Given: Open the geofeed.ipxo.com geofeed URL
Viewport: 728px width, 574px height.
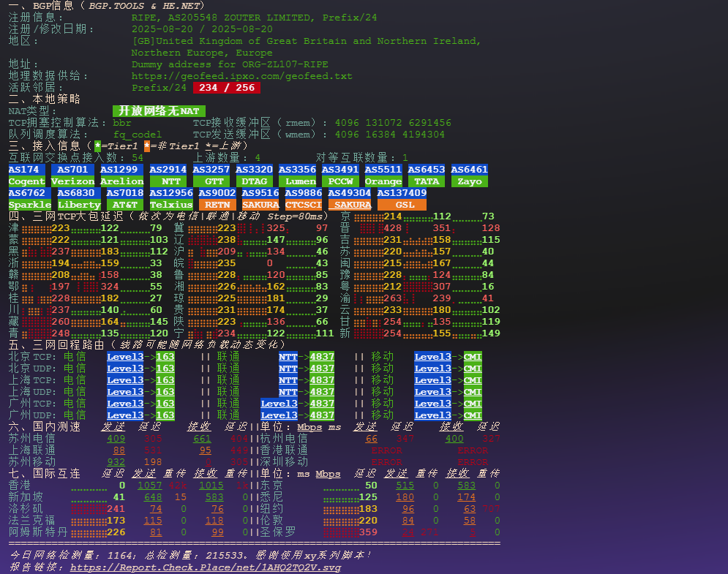Looking at the screenshot, I should click(x=241, y=76).
